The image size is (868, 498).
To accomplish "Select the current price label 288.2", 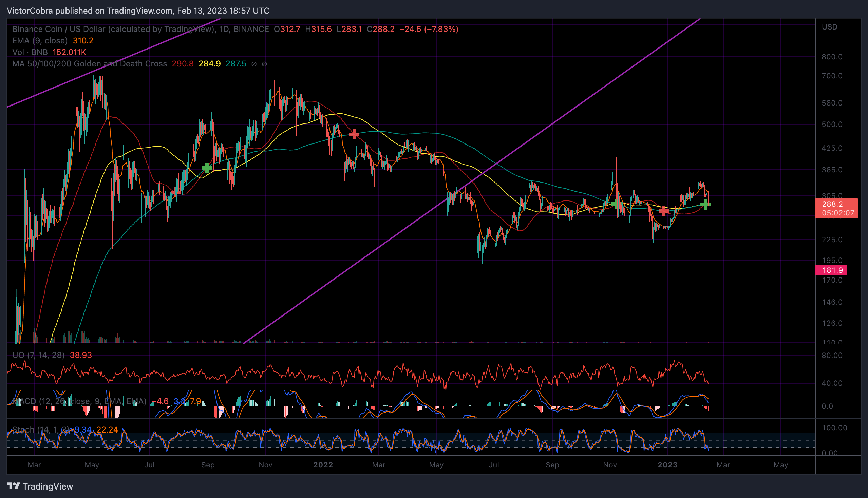I will click(832, 204).
